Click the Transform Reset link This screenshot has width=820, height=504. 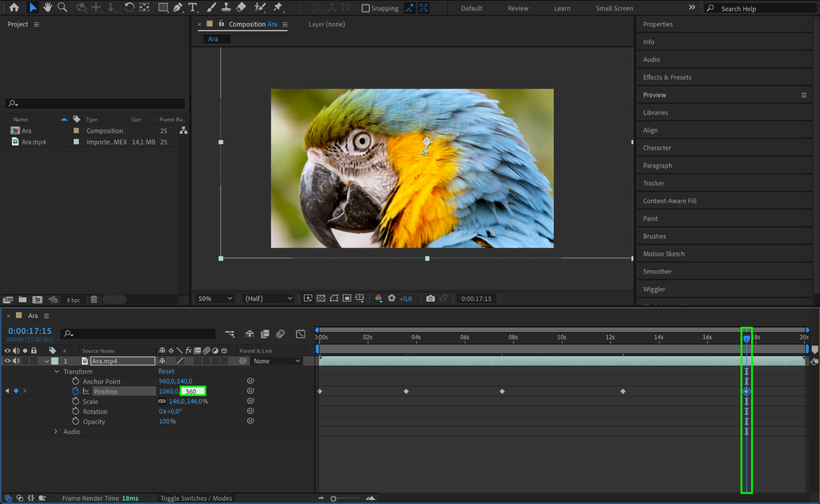tap(166, 371)
